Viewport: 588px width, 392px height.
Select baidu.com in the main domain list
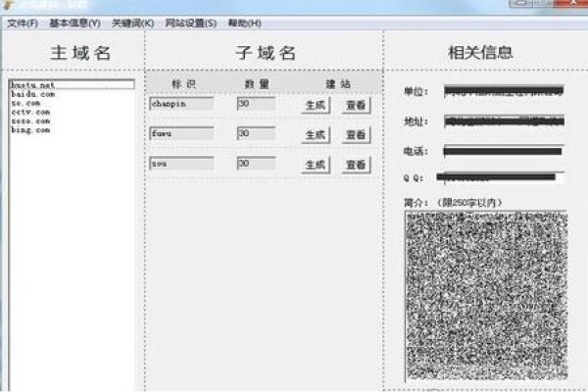33,94
